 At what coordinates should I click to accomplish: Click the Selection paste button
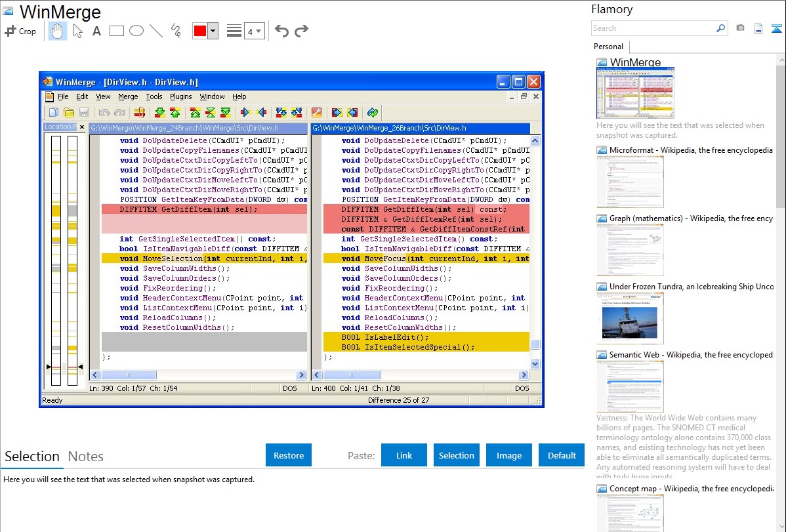(x=457, y=455)
